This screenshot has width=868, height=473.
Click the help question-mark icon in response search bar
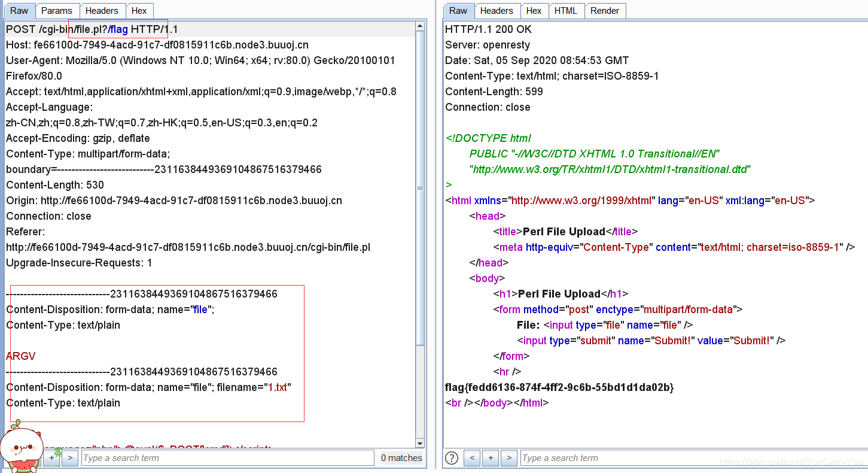[452, 458]
